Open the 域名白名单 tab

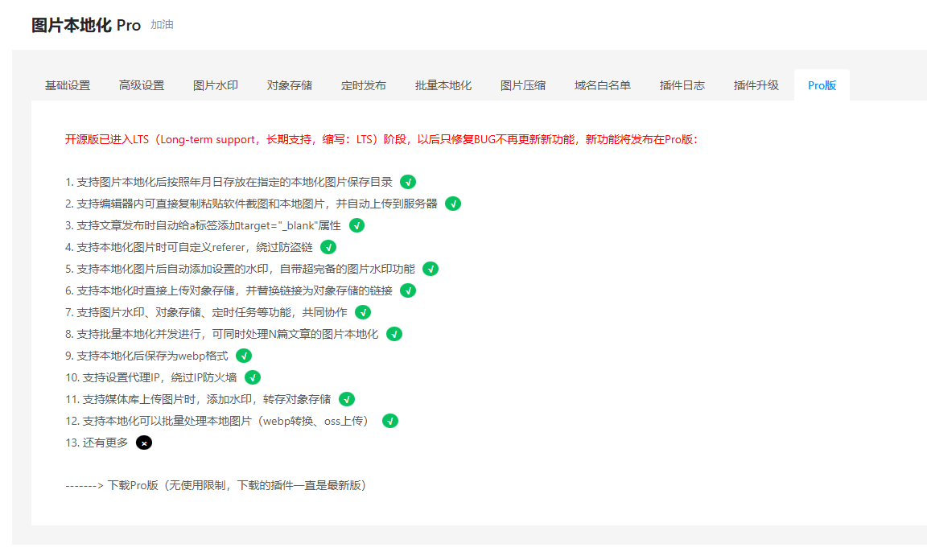[x=603, y=85]
